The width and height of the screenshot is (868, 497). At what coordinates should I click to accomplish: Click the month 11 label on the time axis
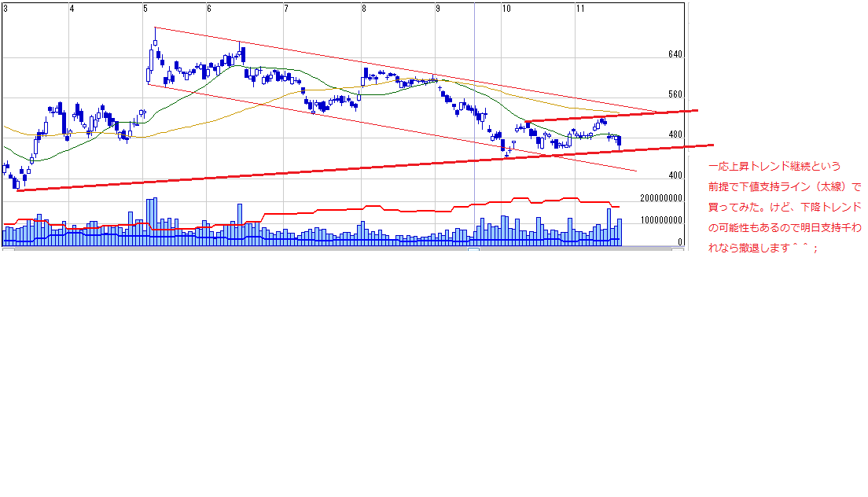[x=579, y=9]
